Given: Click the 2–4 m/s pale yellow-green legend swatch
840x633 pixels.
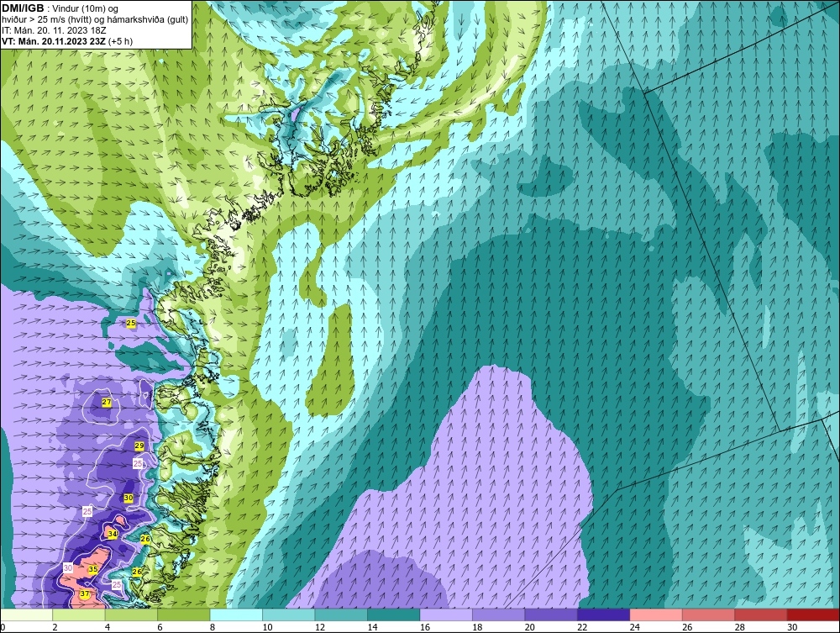Looking at the screenshot, I should [x=79, y=615].
